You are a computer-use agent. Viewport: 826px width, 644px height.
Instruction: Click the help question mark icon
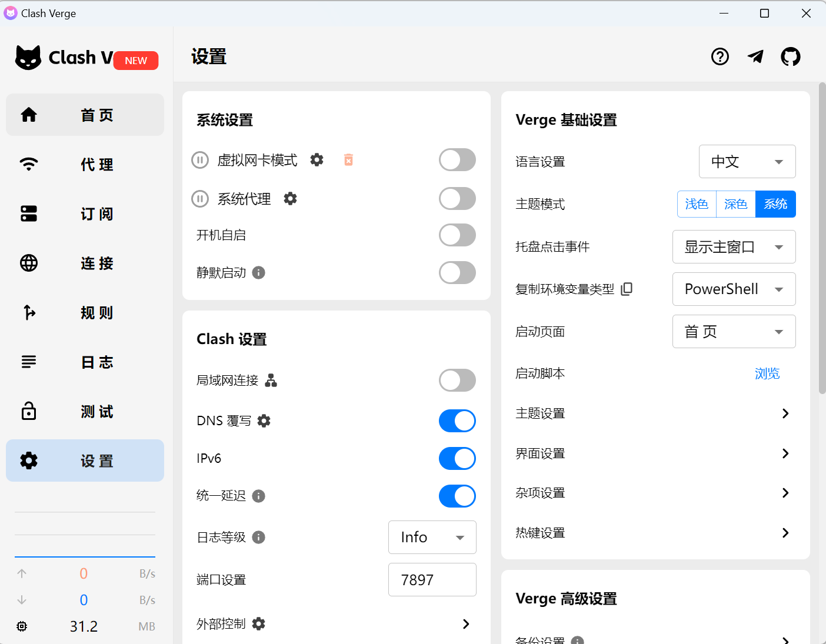[720, 56]
